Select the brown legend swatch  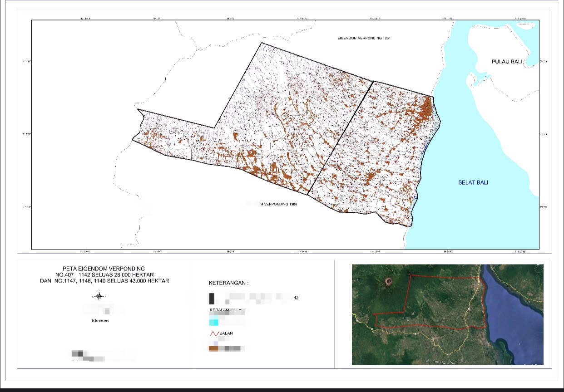point(213,348)
